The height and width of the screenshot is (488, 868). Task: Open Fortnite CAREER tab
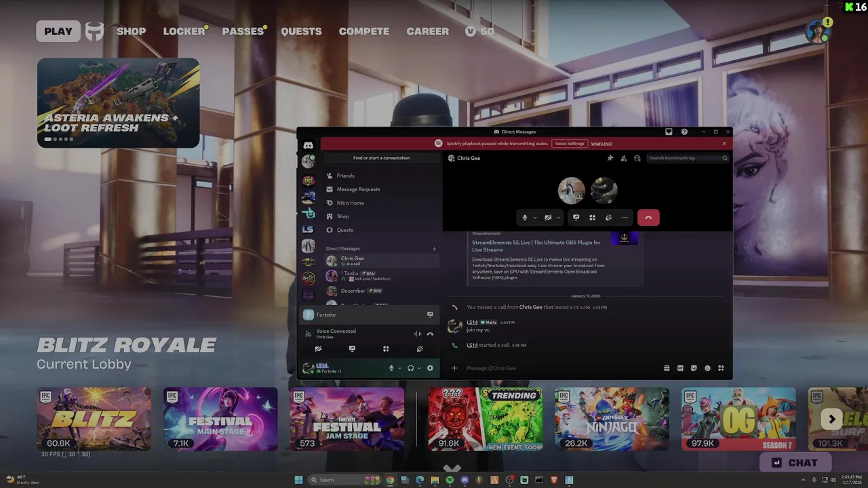coord(427,31)
